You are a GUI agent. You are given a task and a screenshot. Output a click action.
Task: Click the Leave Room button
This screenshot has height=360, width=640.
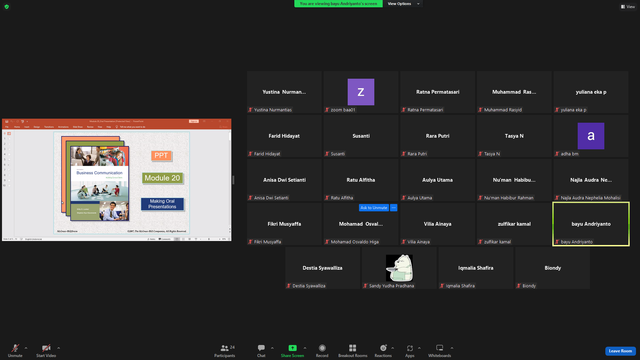(x=620, y=351)
